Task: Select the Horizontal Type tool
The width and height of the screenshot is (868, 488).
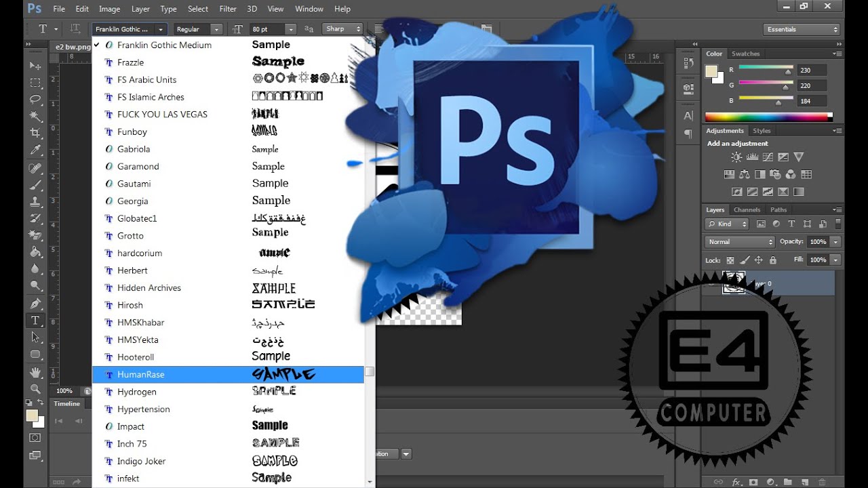Action: coord(35,320)
